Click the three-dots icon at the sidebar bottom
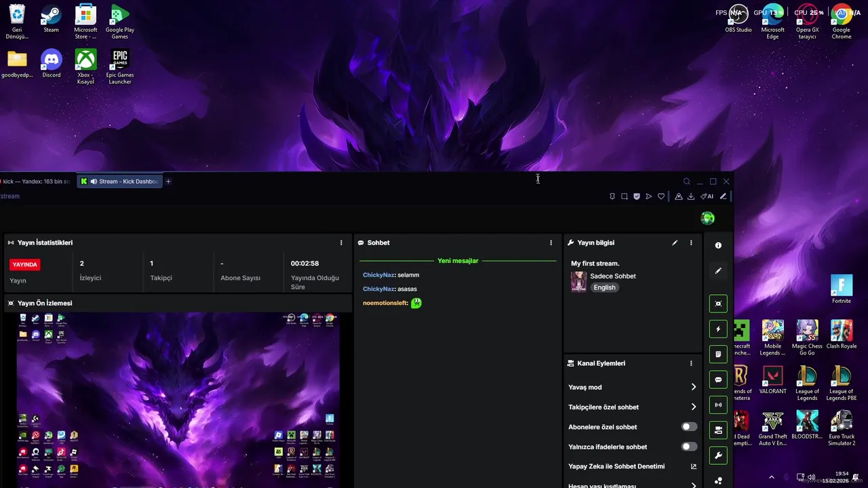This screenshot has width=868, height=488. [x=718, y=481]
